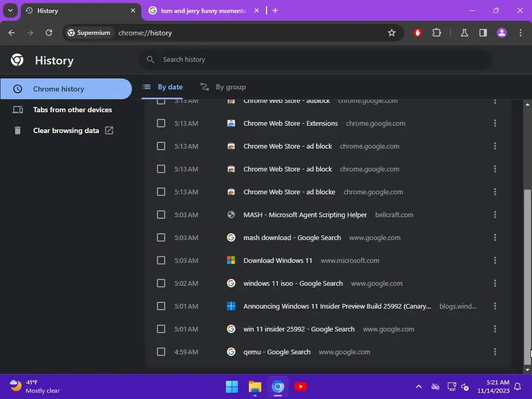Open actions menu for MASH bellcraft.com entry
Screen dimensions: 532x399
[x=495, y=215]
